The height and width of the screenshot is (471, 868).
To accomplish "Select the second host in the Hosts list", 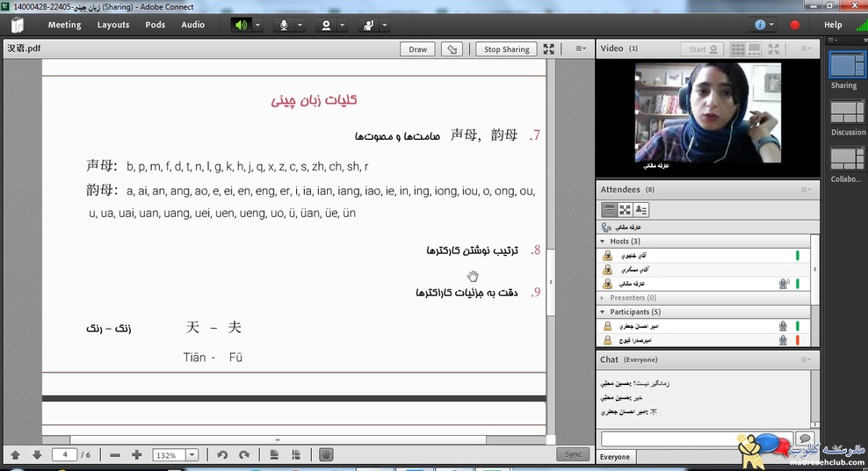I will pos(704,270).
